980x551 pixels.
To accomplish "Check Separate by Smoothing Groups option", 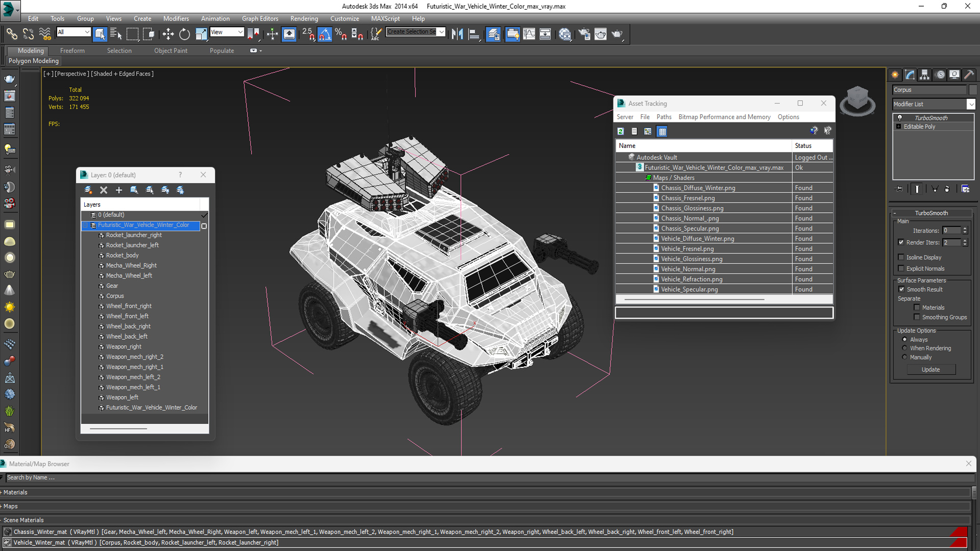I will click(917, 317).
